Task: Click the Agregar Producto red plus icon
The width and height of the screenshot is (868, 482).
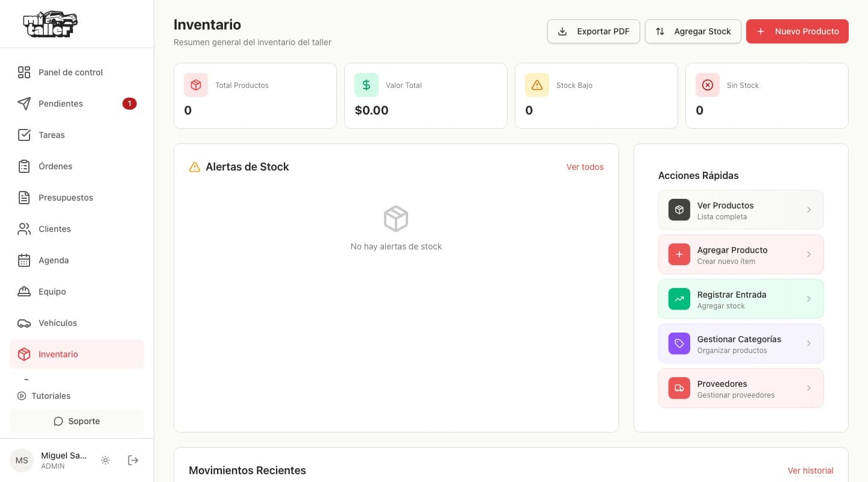Action: click(x=679, y=254)
